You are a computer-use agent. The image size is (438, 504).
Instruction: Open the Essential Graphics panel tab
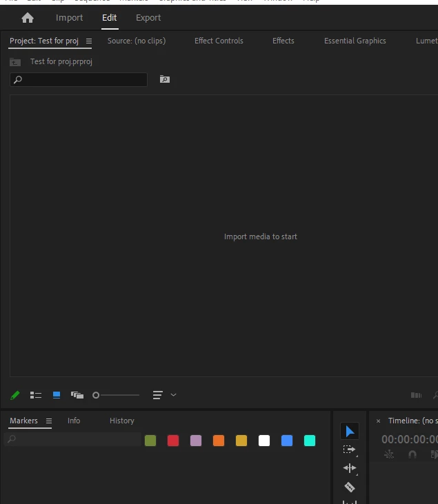[355, 41]
